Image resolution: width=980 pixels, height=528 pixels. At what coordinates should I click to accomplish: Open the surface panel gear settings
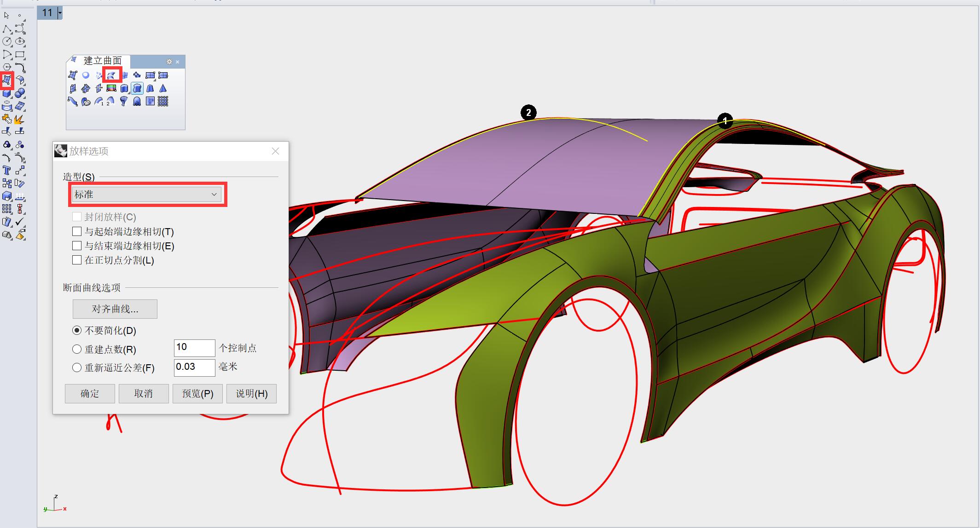169,62
